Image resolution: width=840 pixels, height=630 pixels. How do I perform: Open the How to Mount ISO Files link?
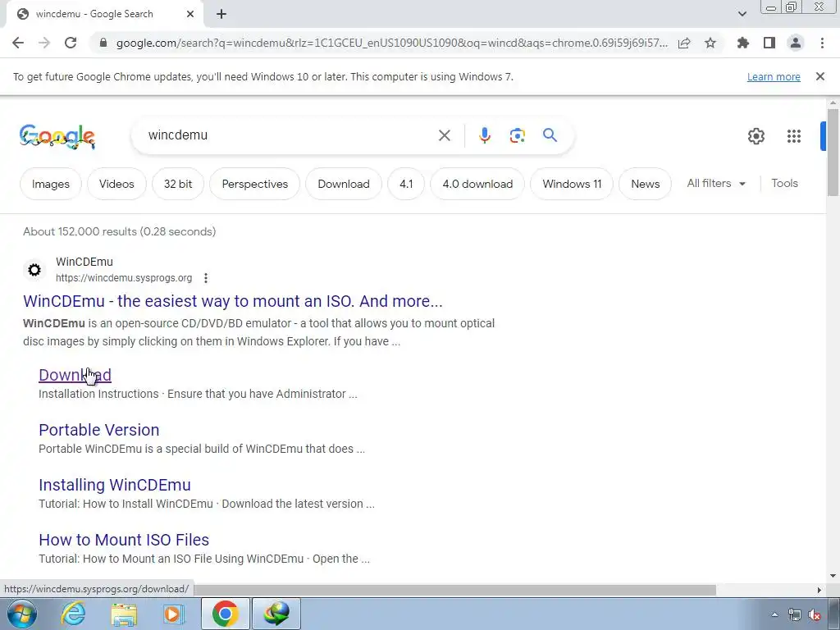click(124, 540)
